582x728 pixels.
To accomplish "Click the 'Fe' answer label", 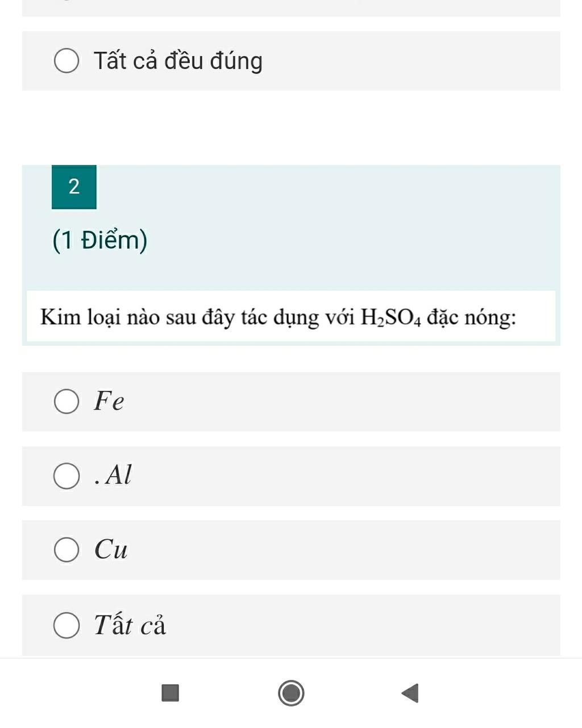I will click(109, 401).
